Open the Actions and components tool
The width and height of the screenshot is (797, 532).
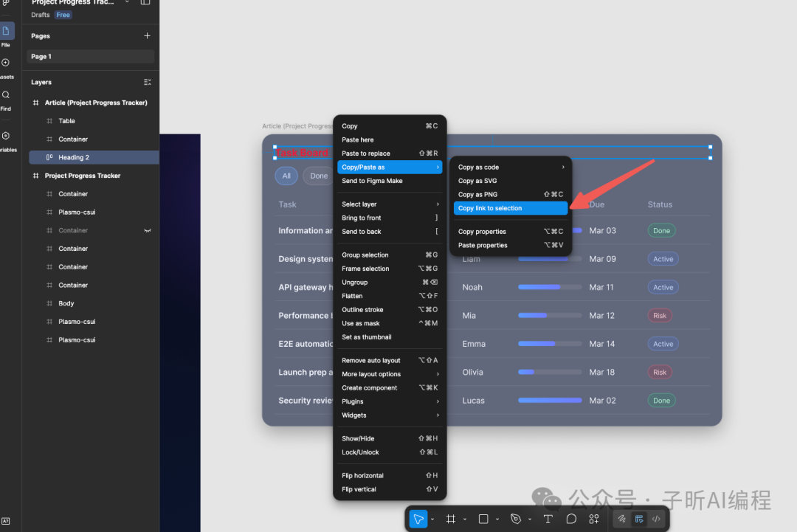coord(594,519)
